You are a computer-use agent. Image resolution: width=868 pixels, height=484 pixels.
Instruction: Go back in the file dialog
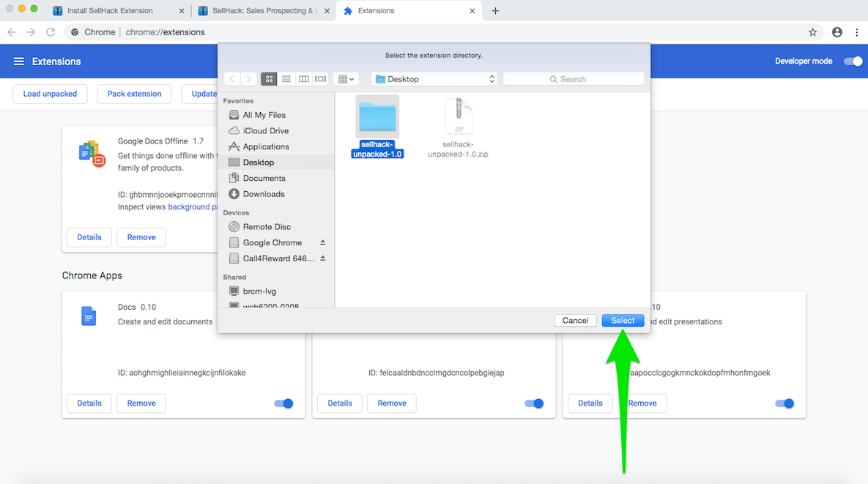(x=232, y=79)
